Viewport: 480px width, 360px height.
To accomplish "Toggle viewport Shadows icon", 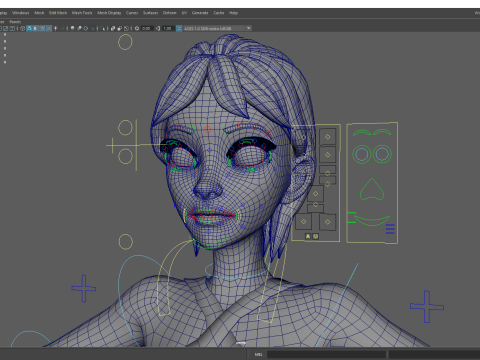I will (x=62, y=28).
